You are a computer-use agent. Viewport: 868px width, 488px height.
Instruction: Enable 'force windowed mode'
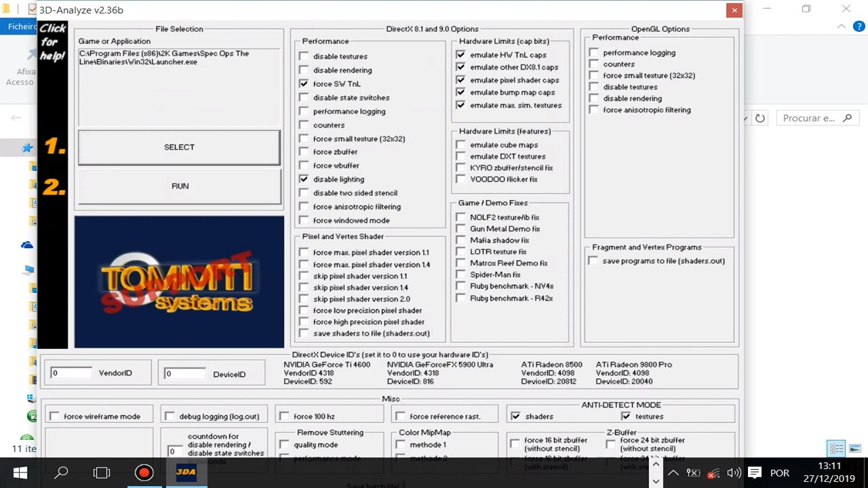tap(304, 220)
